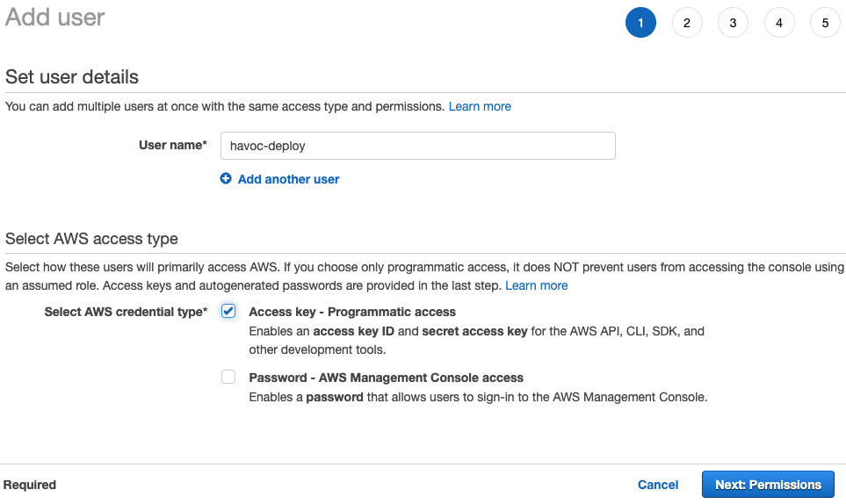Open Learn more link in the access type description
Image resolution: width=846 pixels, height=504 pixels.
tap(536, 285)
